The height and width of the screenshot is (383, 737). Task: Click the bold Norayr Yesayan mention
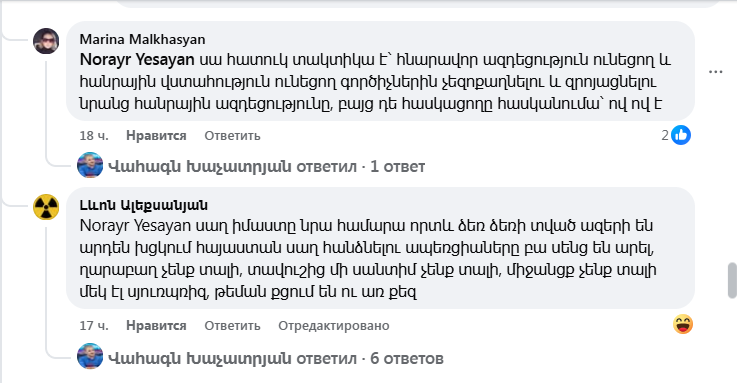tap(137, 60)
